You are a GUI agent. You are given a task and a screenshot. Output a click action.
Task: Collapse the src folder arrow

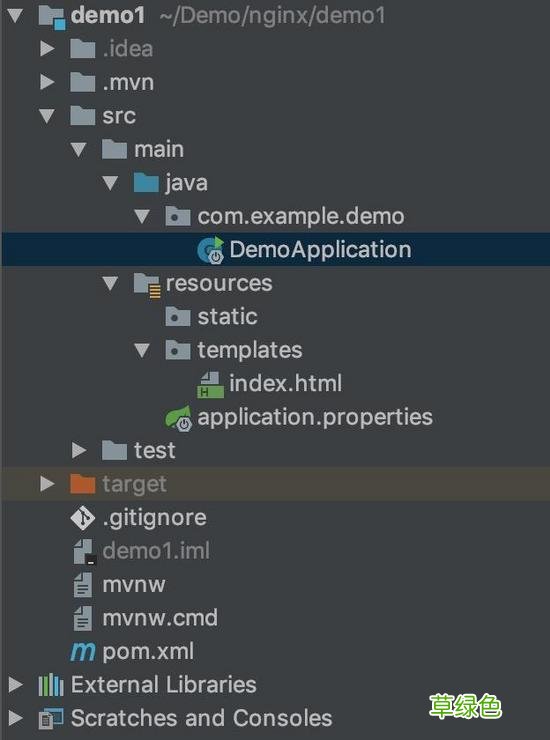(47, 116)
